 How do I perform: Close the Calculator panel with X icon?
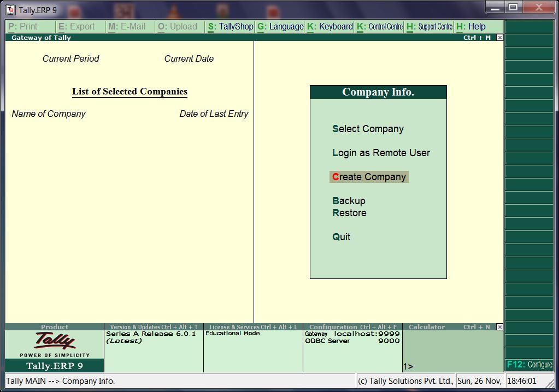(499, 327)
